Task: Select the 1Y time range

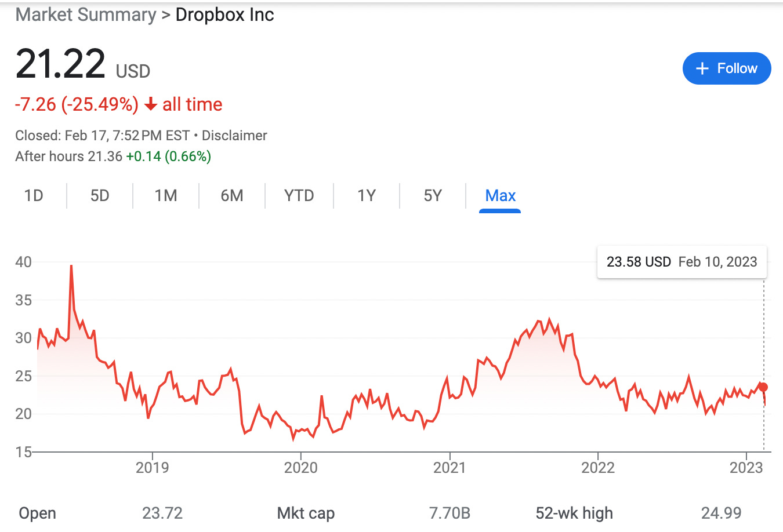Action: (366, 196)
